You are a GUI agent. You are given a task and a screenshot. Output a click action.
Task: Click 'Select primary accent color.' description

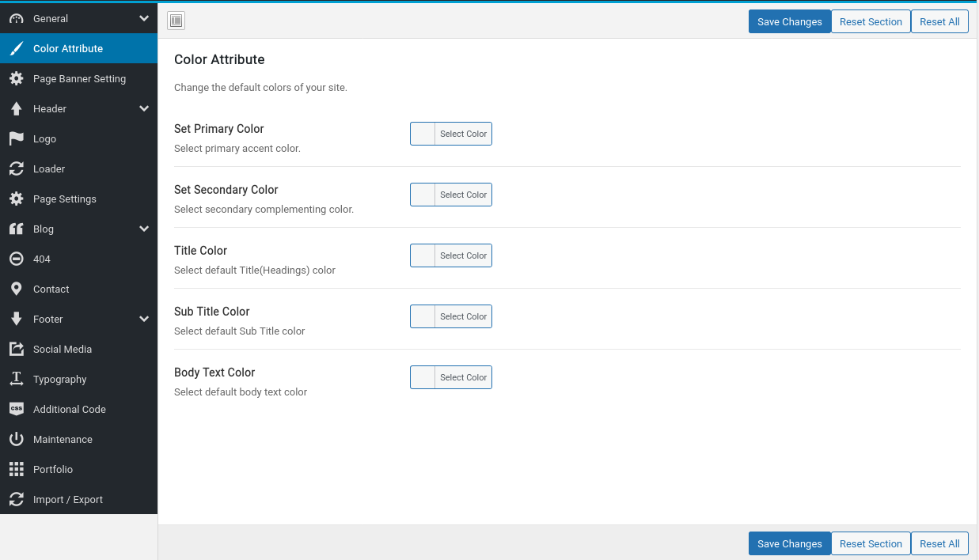tap(237, 148)
